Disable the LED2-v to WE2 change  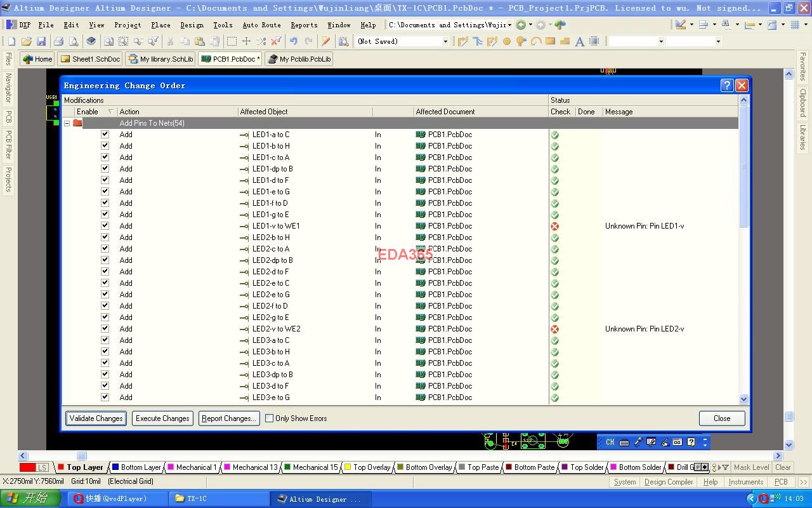(105, 329)
